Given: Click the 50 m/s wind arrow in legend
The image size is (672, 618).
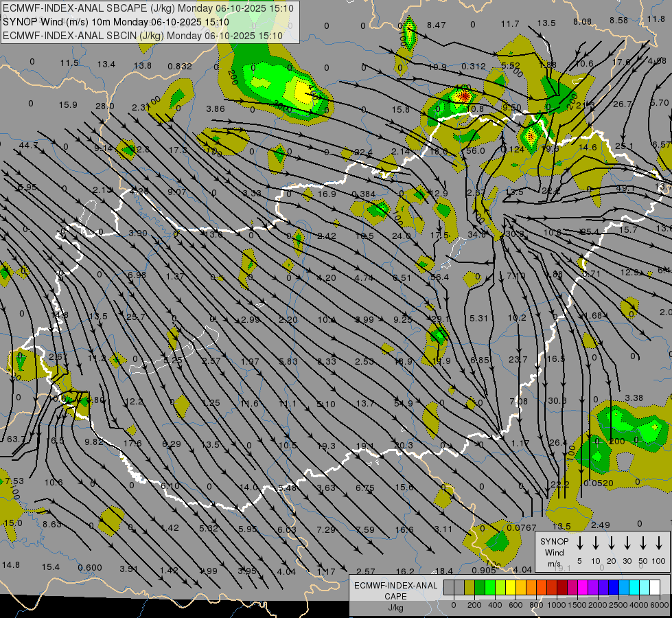Looking at the screenshot, I should coord(643,543).
